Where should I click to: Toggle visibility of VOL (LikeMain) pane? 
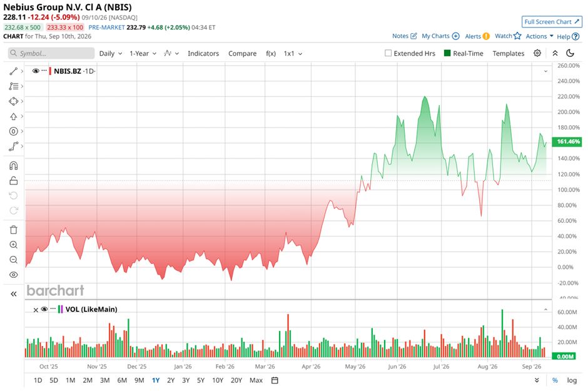[x=44, y=309]
